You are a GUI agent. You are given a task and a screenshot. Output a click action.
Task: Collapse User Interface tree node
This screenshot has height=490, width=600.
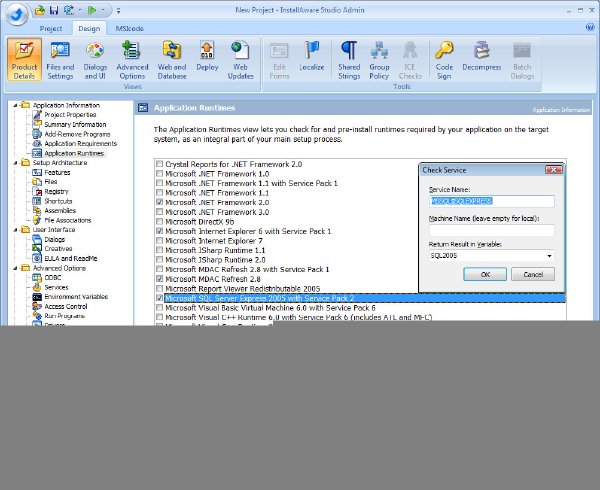tap(15, 230)
